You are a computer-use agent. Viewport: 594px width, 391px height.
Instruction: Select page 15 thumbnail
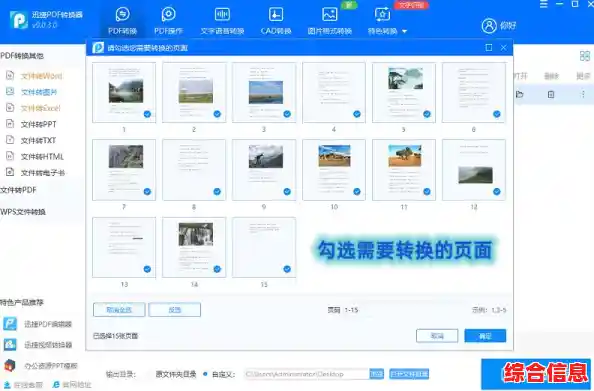click(264, 247)
